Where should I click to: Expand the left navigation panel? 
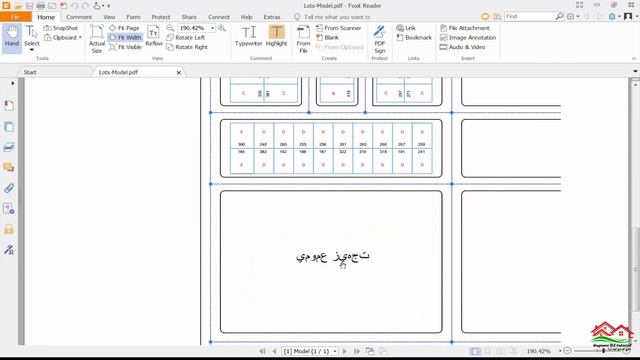coord(13,83)
